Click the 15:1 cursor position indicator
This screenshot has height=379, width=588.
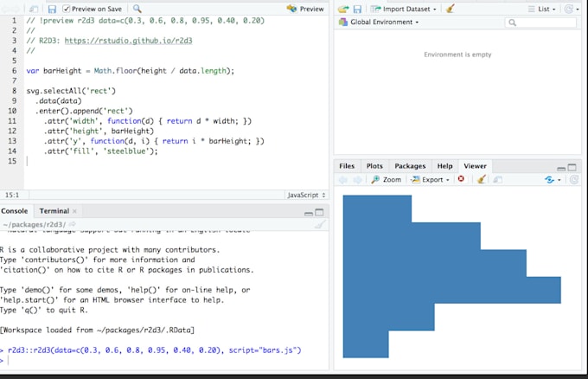(12, 196)
